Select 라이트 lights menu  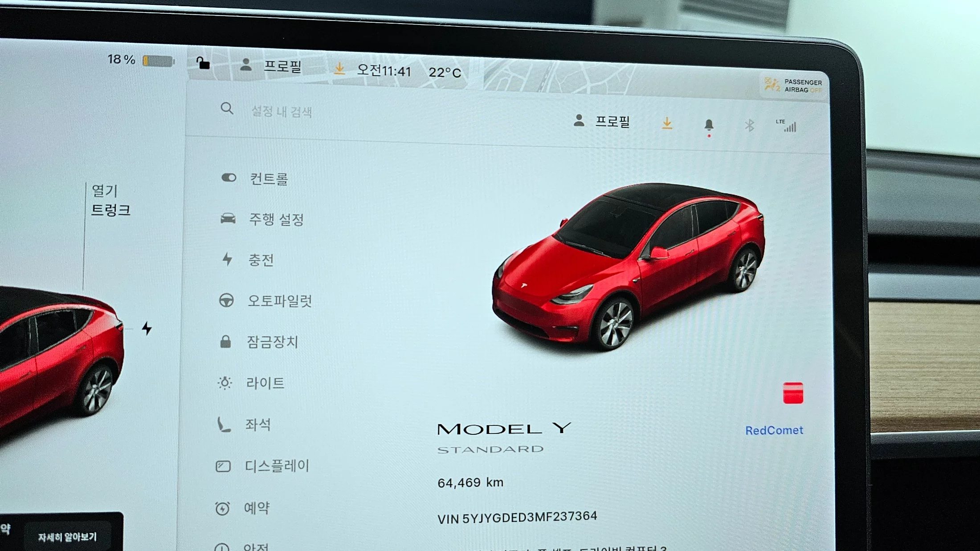pyautogui.click(x=265, y=383)
